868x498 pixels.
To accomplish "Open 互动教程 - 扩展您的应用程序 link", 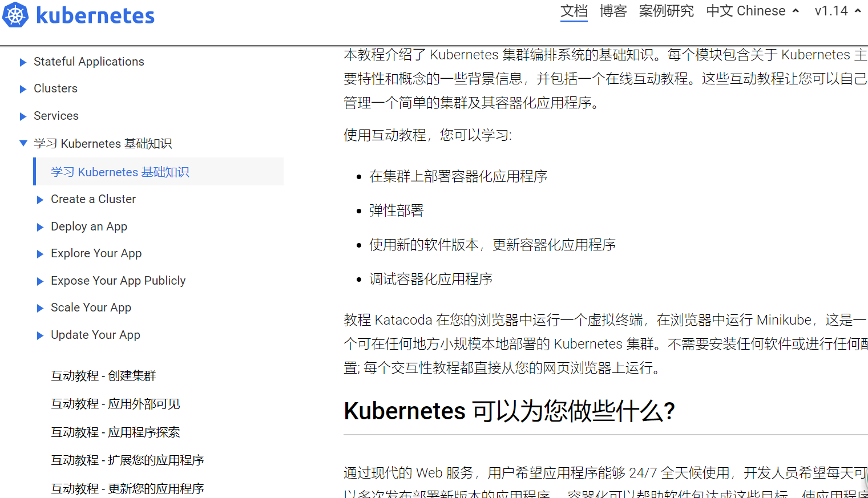I will click(x=127, y=460).
